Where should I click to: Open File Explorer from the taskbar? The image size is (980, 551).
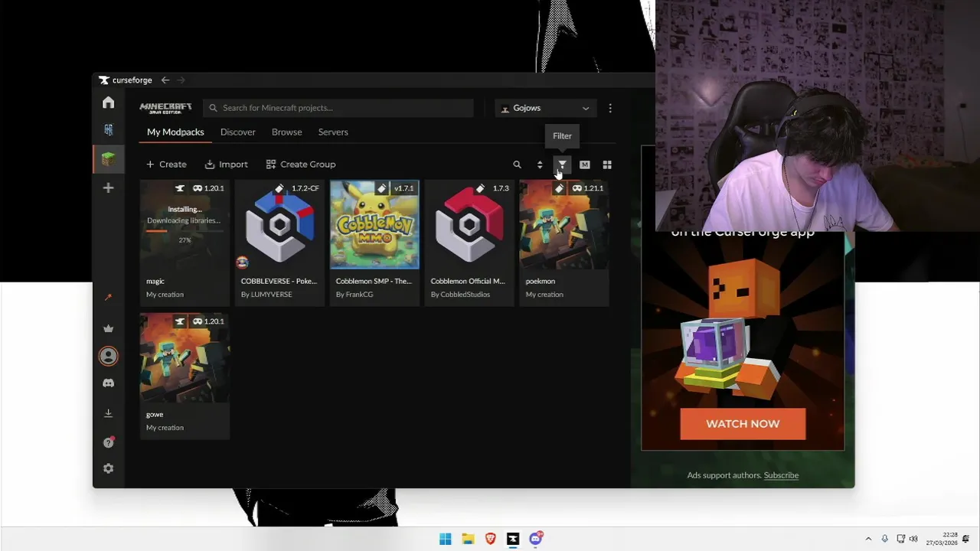coord(468,539)
